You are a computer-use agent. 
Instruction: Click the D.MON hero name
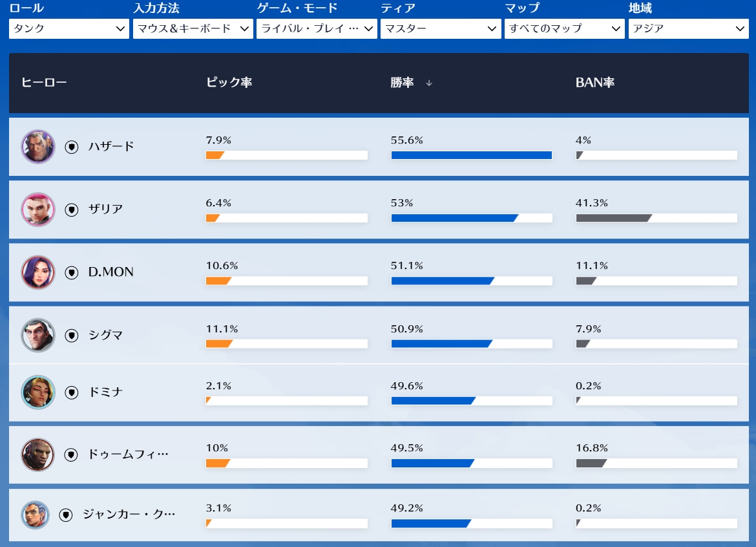(111, 272)
